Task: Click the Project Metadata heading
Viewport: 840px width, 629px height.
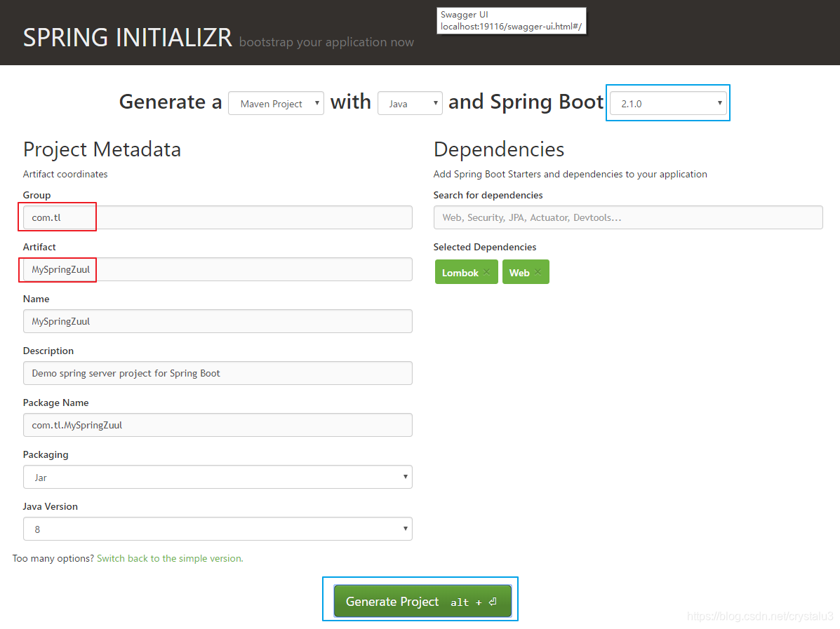Action: [x=102, y=149]
